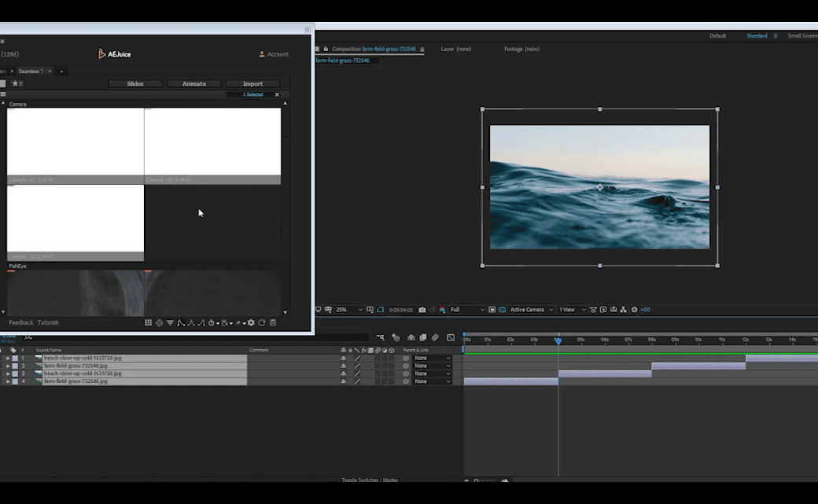Toggle favorites star filter in AEJuice
Viewport: 818px width, 504px height.
click(17, 83)
